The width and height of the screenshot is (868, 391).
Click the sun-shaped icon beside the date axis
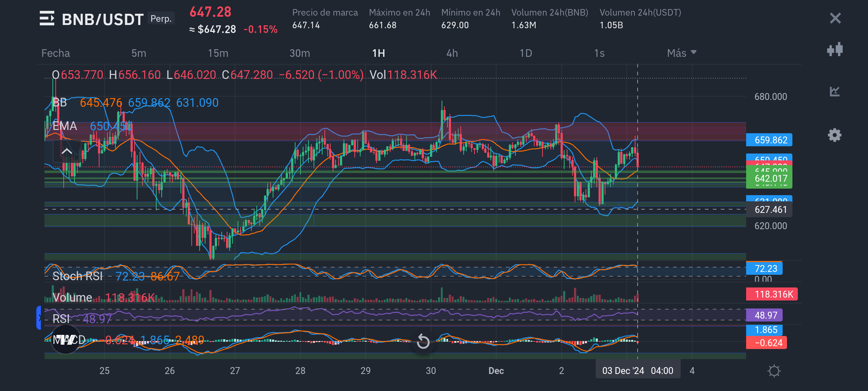pos(774,371)
